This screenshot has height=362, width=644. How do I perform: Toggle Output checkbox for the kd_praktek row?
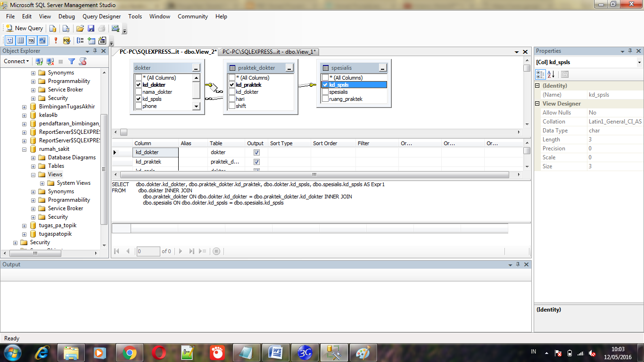click(256, 162)
